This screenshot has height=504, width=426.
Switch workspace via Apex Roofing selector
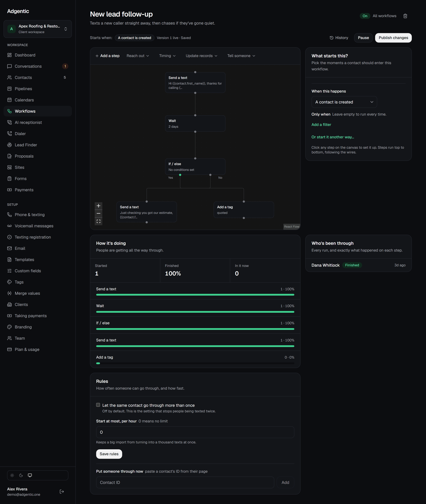tap(38, 29)
